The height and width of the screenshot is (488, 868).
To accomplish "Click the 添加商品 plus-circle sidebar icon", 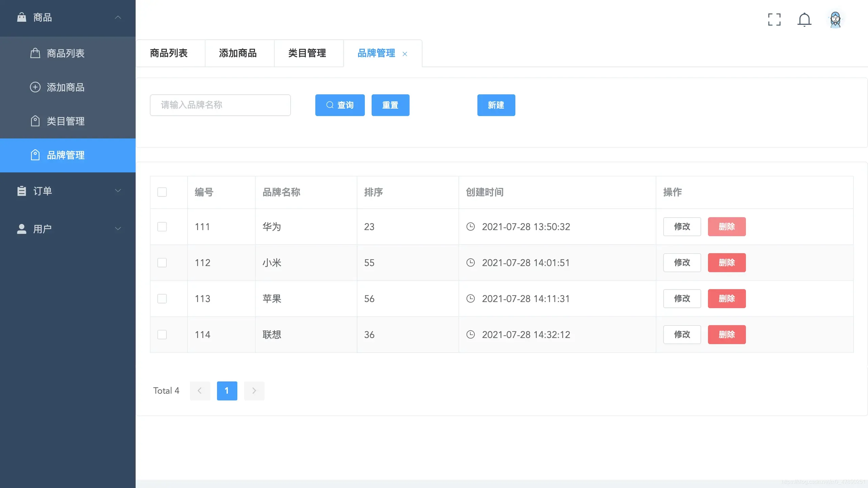I will 35,87.
